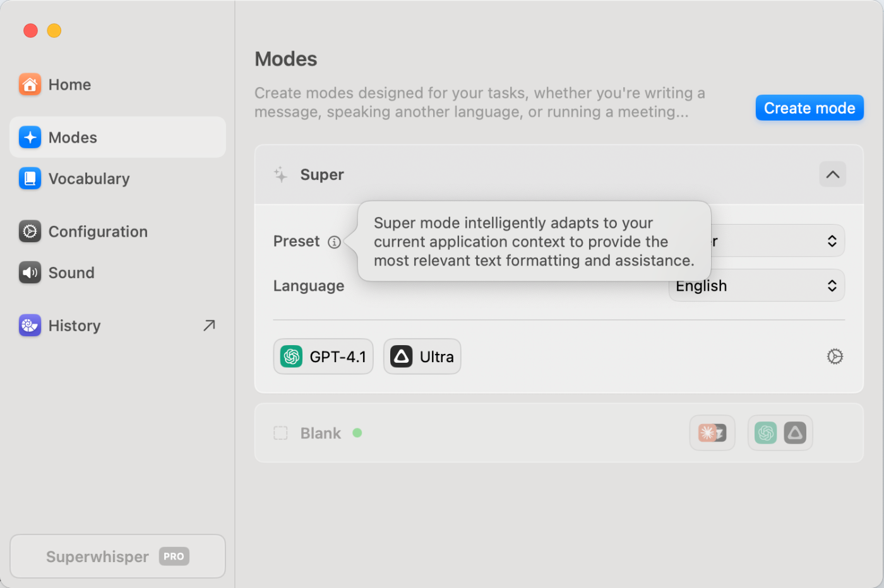Open Super mode settings gear icon
Screen dimensions: 884x588
835,356
